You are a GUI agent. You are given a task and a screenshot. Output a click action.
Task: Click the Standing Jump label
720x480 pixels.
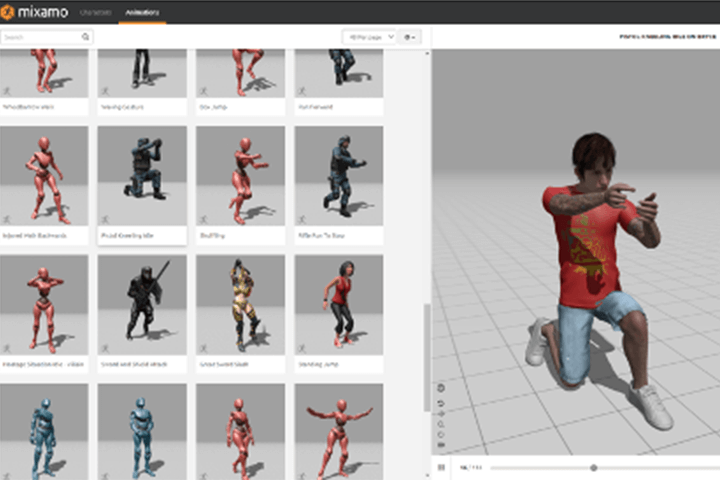pos(318,364)
